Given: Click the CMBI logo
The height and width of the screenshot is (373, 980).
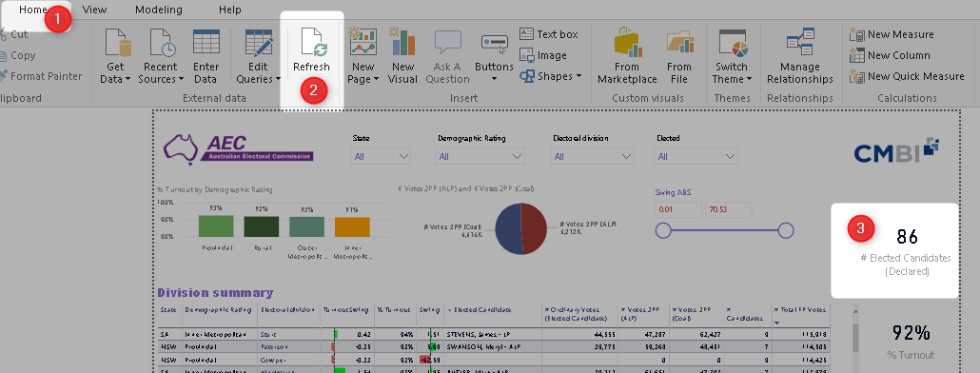Looking at the screenshot, I should tap(896, 150).
